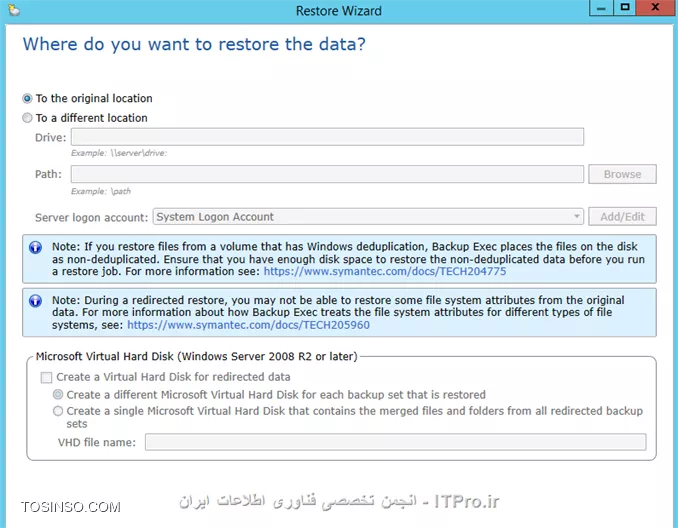Viewport: 678px width, 528px height.
Task: Choose single merged Microsoft Virtual Hard Disk option
Action: click(x=58, y=411)
